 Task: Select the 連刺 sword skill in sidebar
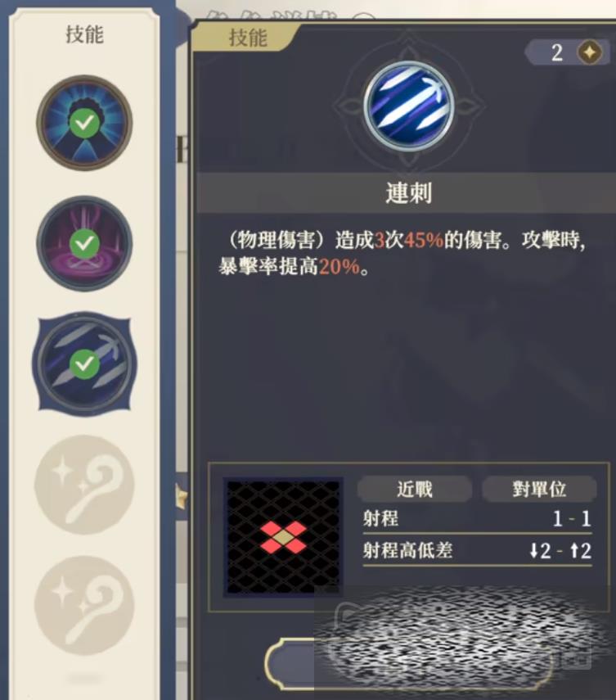[84, 364]
